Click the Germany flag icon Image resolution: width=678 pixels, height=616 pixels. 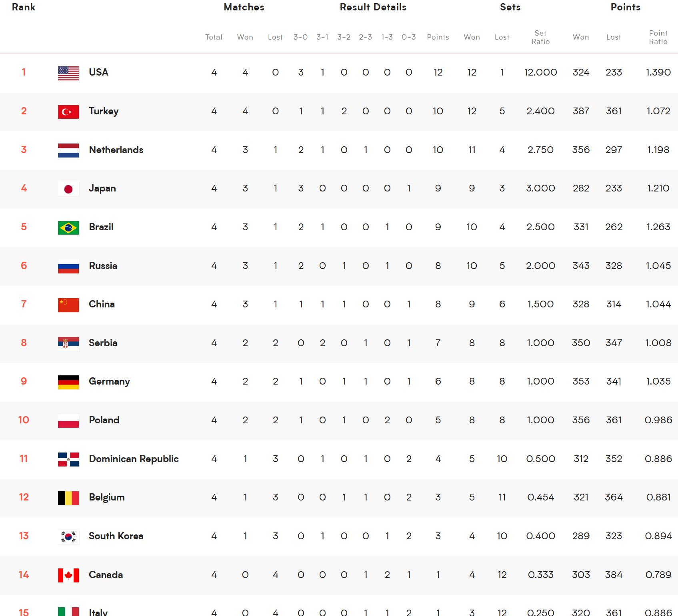click(68, 382)
